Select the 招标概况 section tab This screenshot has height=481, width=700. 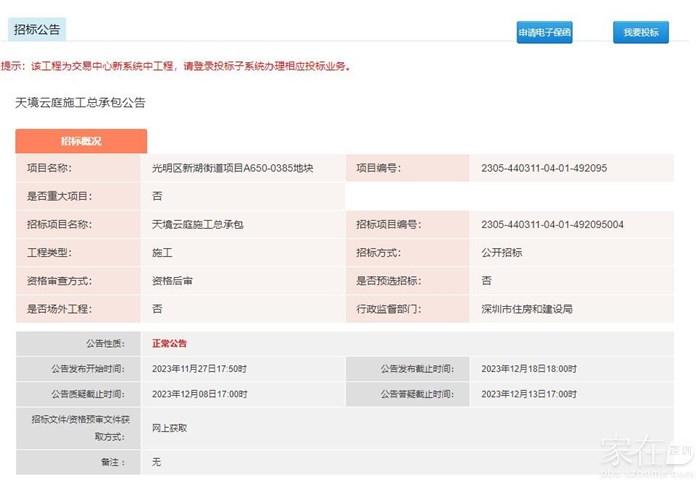click(81, 141)
